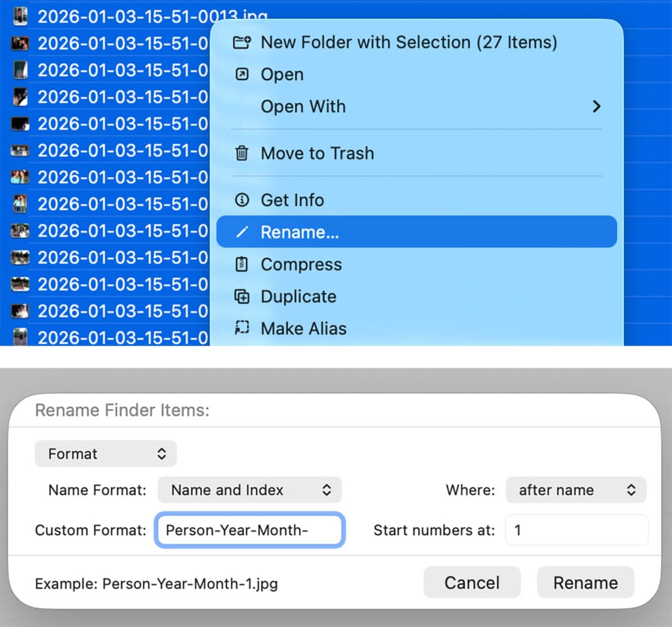Click the Duplicate icon

241,296
